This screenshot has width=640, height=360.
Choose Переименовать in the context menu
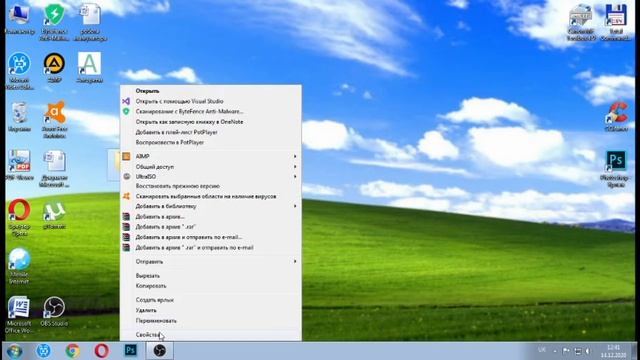pyautogui.click(x=211, y=320)
